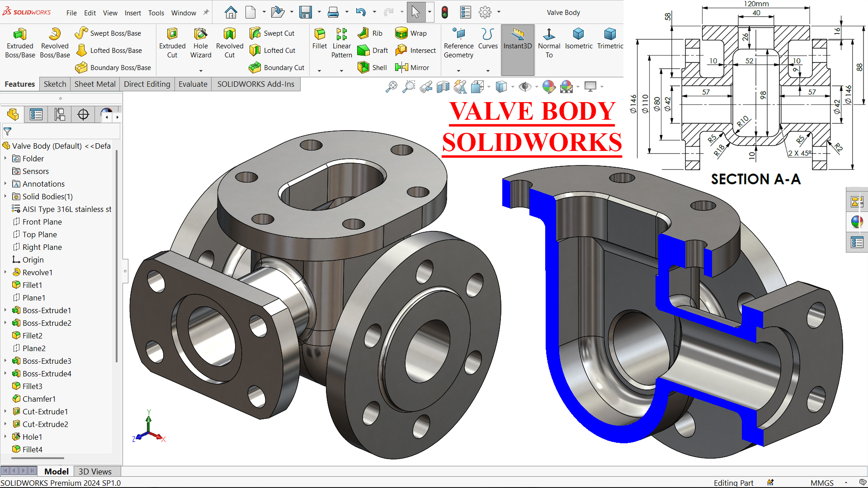Select the Chamfer1 feature in the tree
868x488 pixels.
pos(34,399)
